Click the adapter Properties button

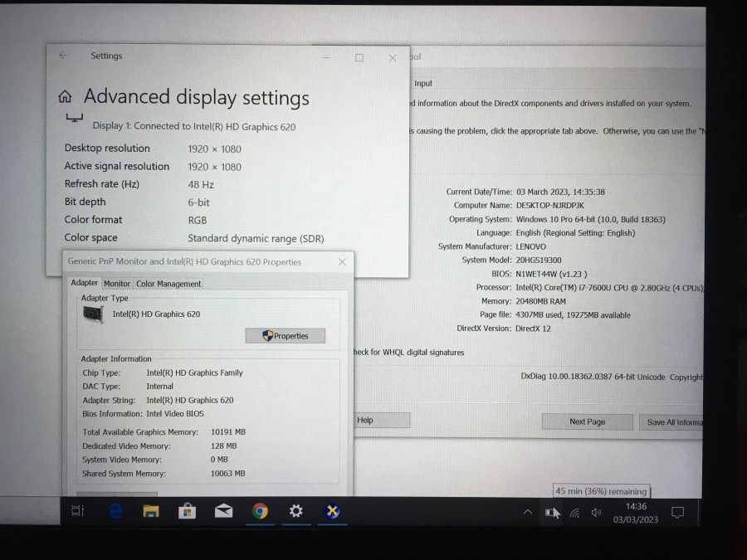click(285, 336)
